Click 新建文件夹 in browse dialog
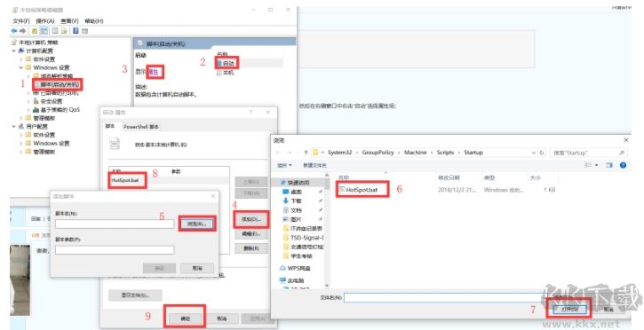The image size is (644, 330). (314, 165)
